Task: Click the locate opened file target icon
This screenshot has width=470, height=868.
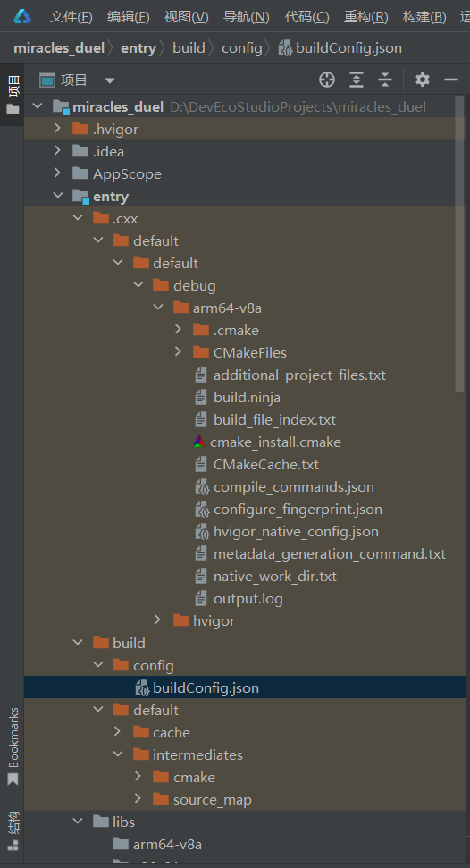Action: click(x=327, y=80)
